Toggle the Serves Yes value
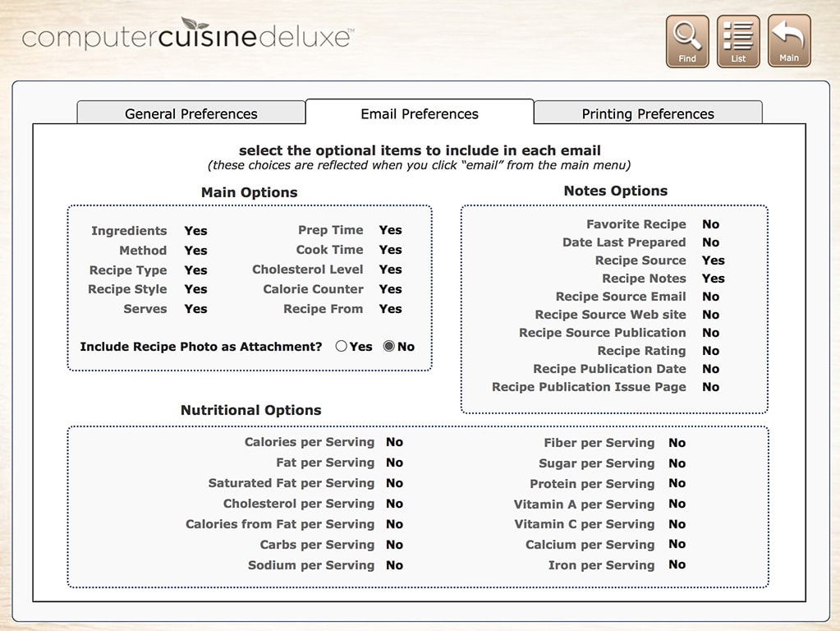Screen dimensions: 840x631 (195, 309)
